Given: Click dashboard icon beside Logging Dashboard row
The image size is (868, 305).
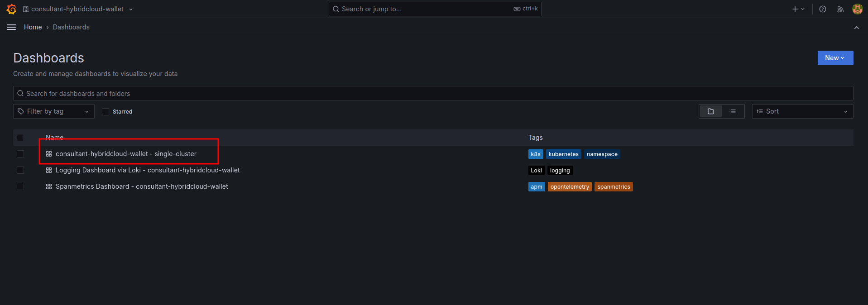Looking at the screenshot, I should 49,170.
